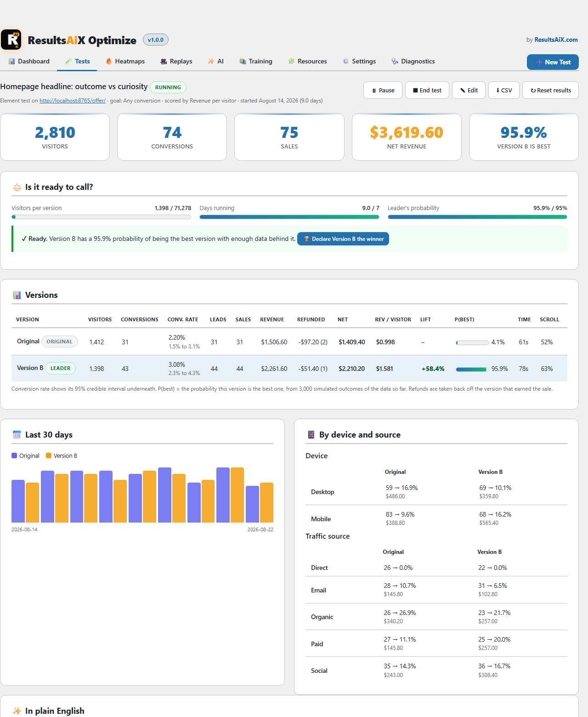Declare Version B the winner
The width and height of the screenshot is (588, 717).
pyautogui.click(x=343, y=239)
